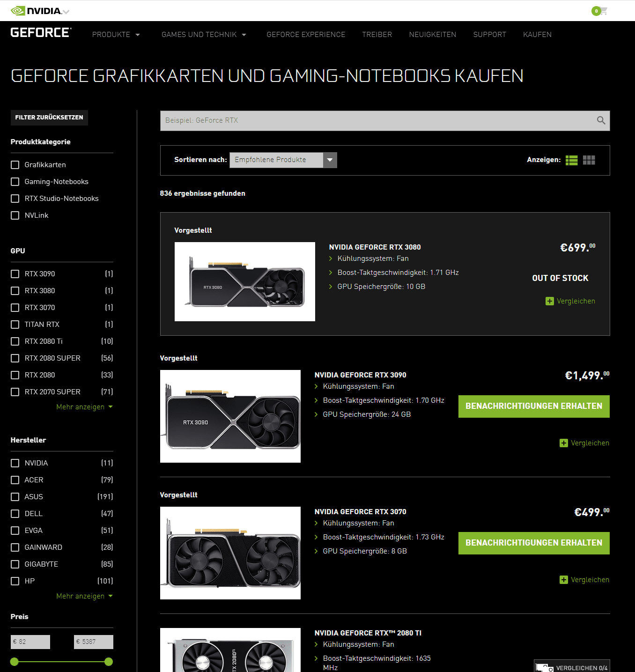Click compare plus icon for RTX 3090

pyautogui.click(x=564, y=443)
